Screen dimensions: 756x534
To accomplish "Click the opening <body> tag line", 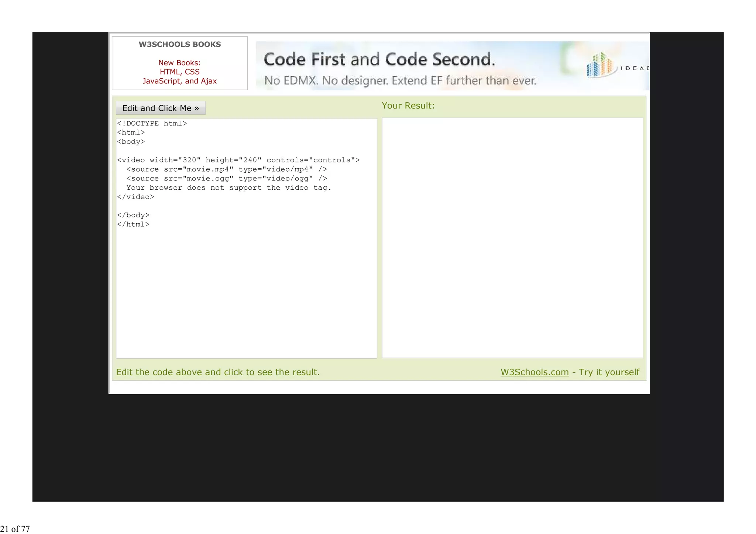I will pyautogui.click(x=131, y=141).
